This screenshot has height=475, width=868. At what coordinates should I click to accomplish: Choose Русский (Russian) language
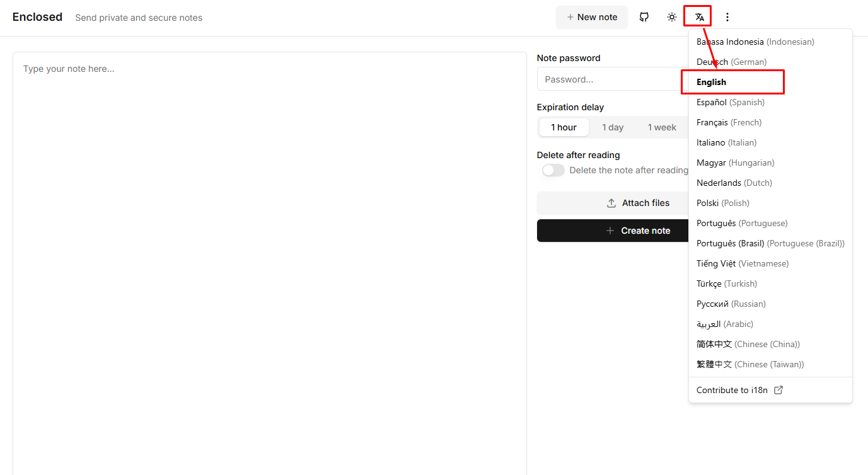pos(770,304)
